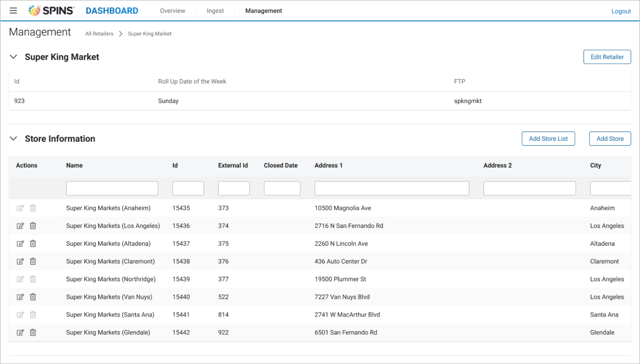Click the disabled edit icon for Anaheim
Image resolution: width=640 pixels, height=364 pixels.
(x=20, y=208)
